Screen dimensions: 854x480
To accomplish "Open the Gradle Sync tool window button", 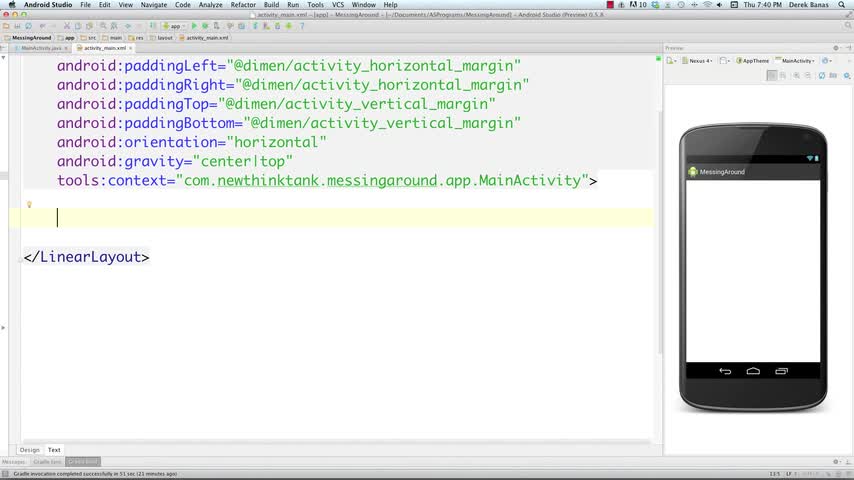I will coord(47,461).
